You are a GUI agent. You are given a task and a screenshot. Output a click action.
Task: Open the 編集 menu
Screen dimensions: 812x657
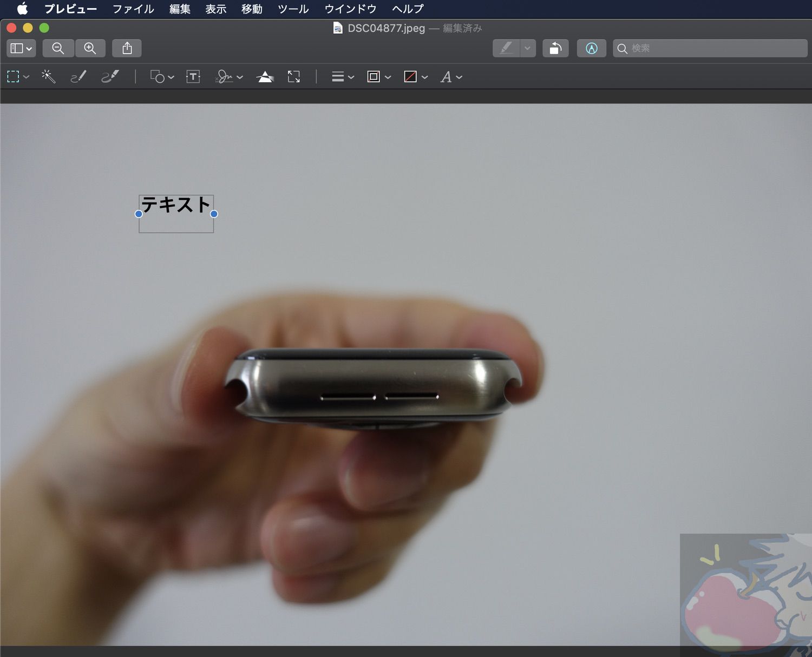[180, 9]
